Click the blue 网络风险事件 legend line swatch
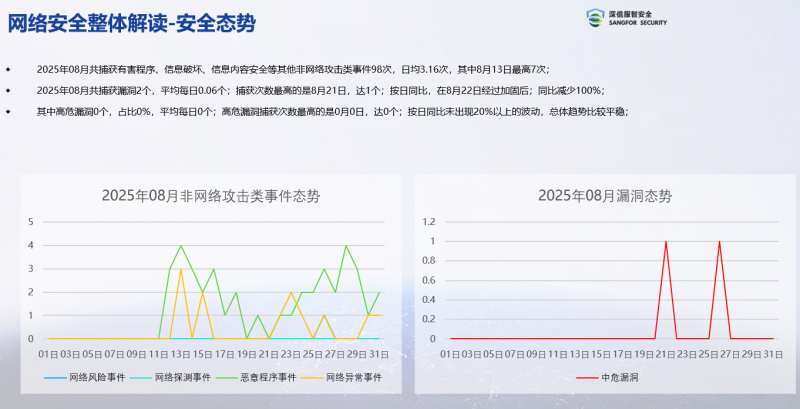This screenshot has width=800, height=409. 56,378
